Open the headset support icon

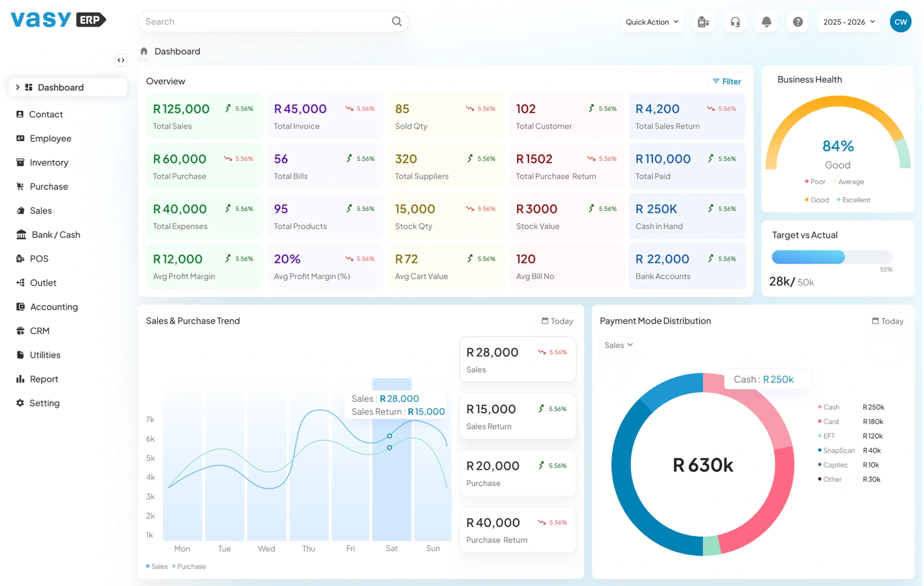[735, 22]
